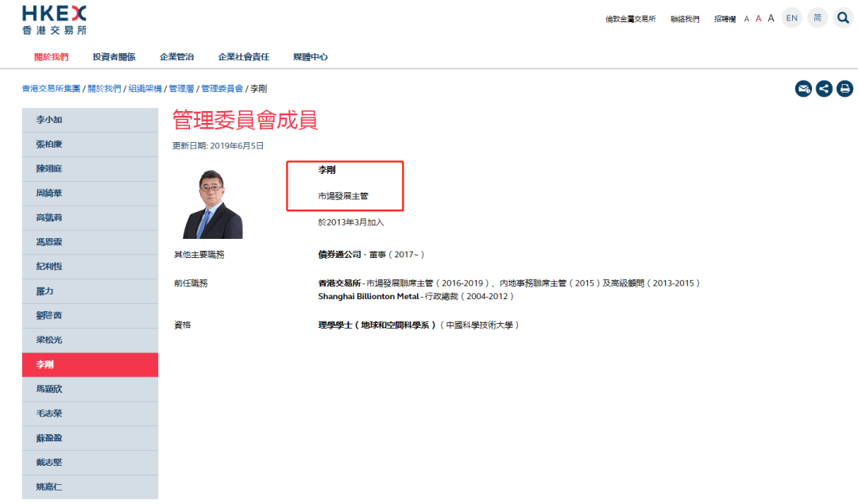Select 馮恩霖 in sidebar
Image resolution: width=858 pixels, height=504 pixels.
coord(91,242)
